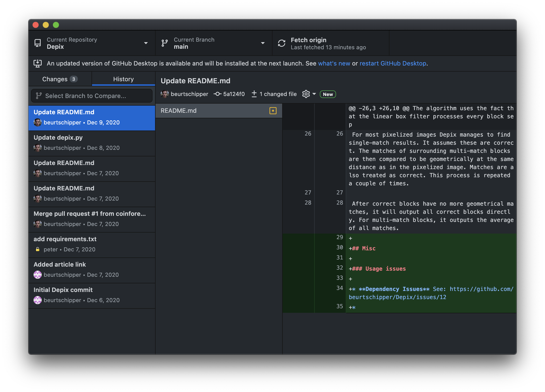Image resolution: width=545 pixels, height=392 pixels.
Task: Switch to the History tab
Action: tap(123, 79)
